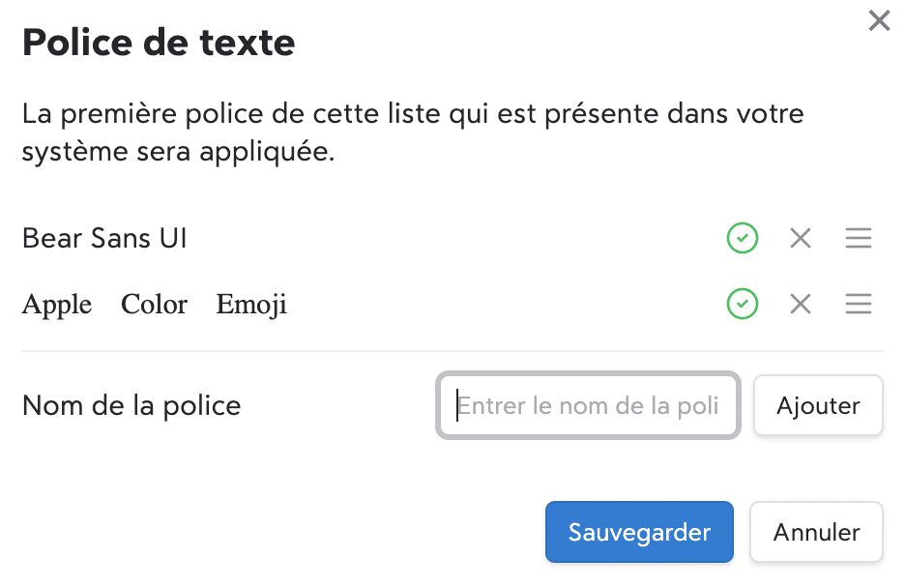Viewport: 905px width, 588px height.
Task: Click the Police de texte heading
Action: (x=159, y=43)
